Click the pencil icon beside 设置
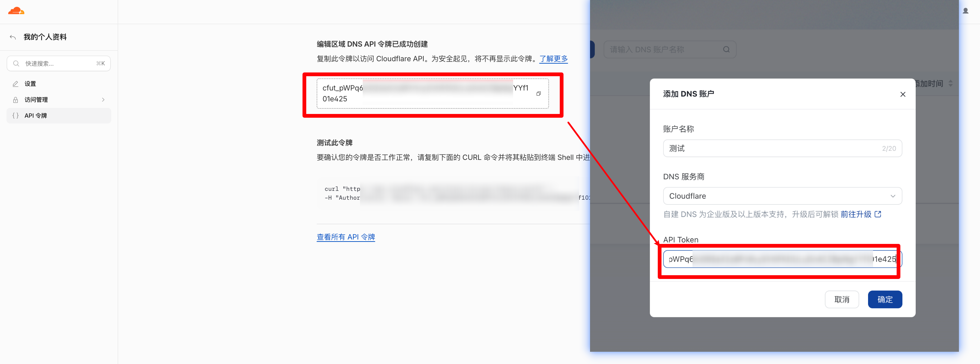 pyautogui.click(x=16, y=84)
